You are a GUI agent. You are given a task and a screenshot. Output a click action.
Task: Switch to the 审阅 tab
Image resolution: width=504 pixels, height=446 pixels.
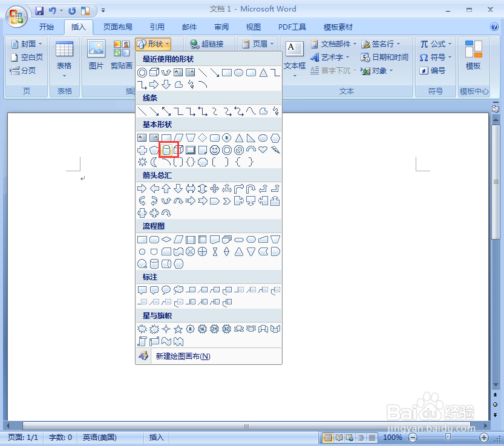click(221, 27)
